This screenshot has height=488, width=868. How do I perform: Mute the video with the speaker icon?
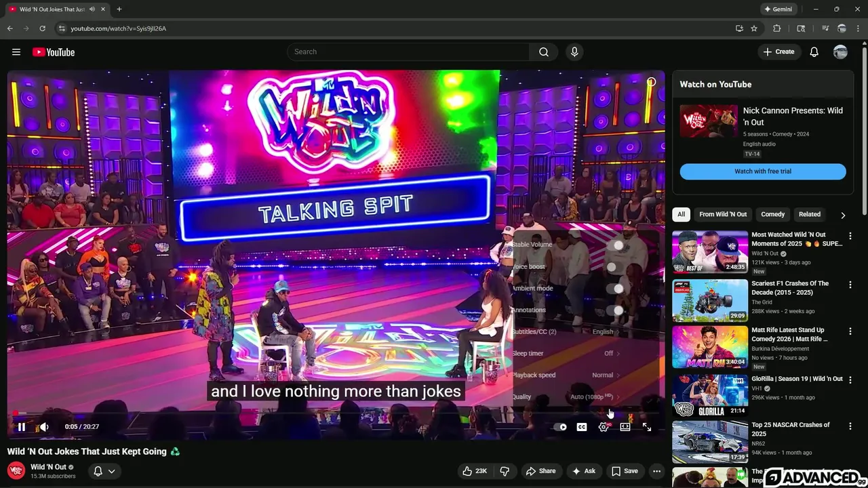44,427
